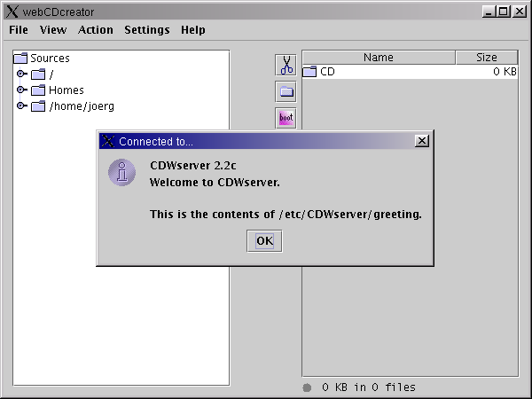Select the Homes label in the tree
This screenshot has width=532, height=399.
tap(66, 90)
